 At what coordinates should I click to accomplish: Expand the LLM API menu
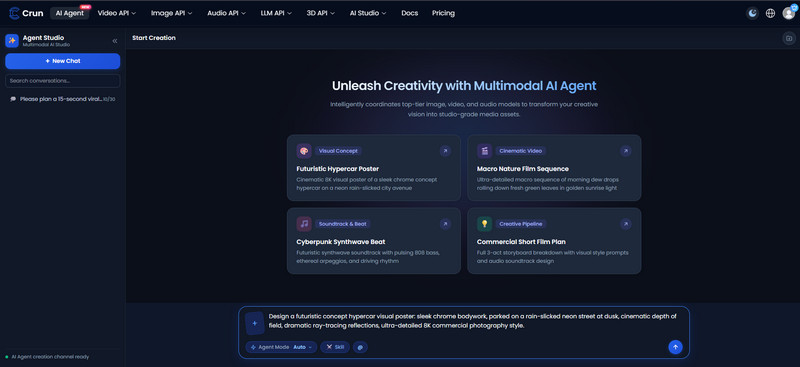(276, 13)
